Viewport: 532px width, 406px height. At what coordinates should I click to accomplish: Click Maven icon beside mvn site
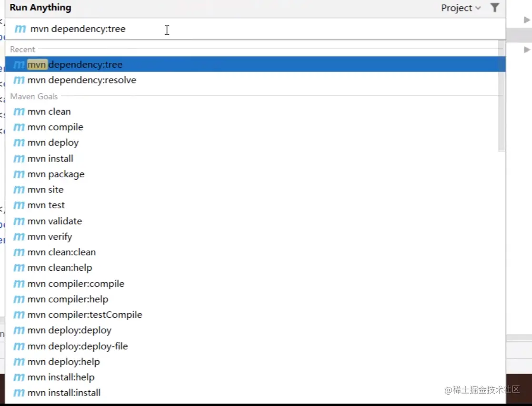19,190
